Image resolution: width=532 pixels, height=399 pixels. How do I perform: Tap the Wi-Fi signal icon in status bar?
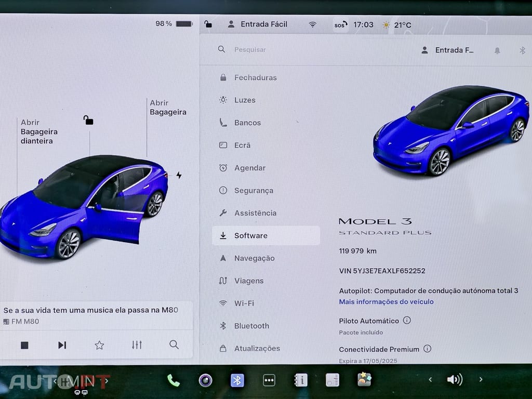312,24
